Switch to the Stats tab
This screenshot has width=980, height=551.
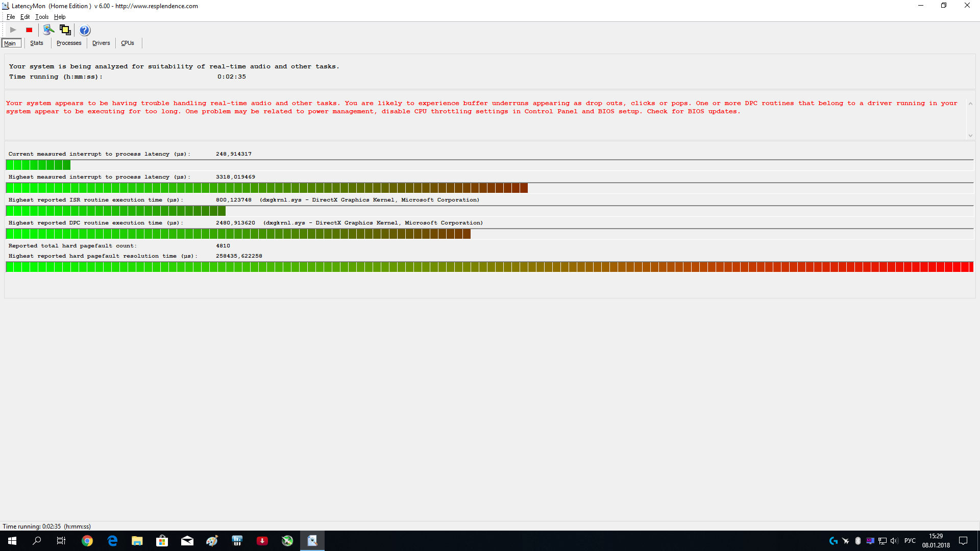[x=37, y=43]
